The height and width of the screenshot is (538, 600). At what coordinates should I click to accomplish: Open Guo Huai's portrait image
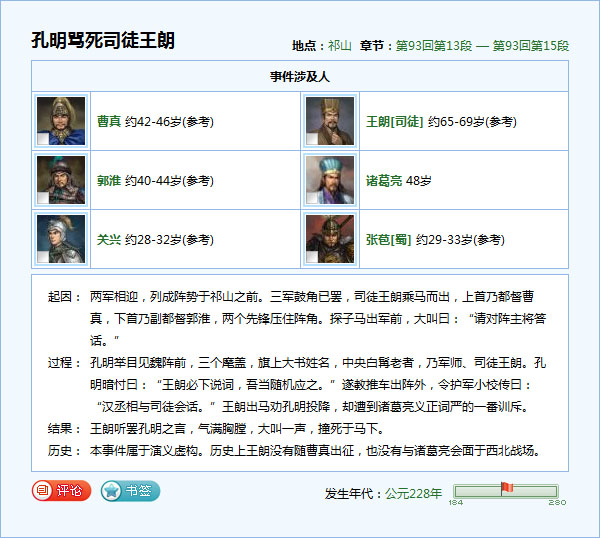(60, 180)
